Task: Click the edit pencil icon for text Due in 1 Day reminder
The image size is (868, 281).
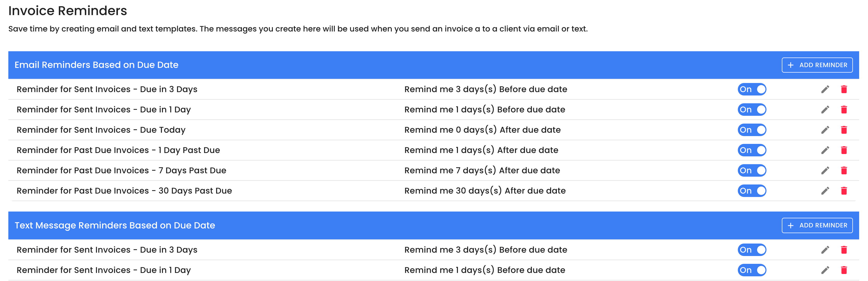Action: click(825, 271)
